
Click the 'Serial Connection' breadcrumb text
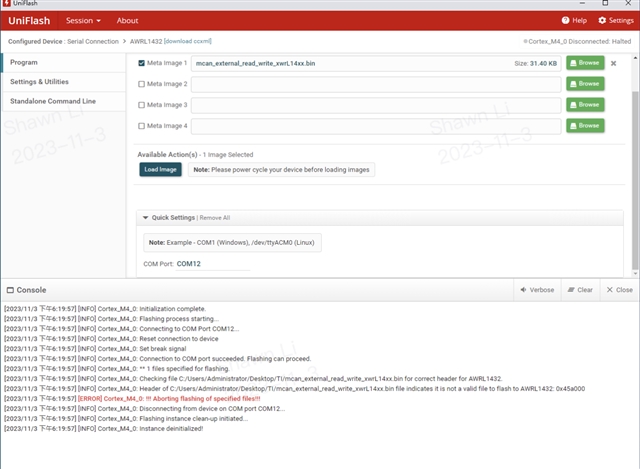[93, 41]
